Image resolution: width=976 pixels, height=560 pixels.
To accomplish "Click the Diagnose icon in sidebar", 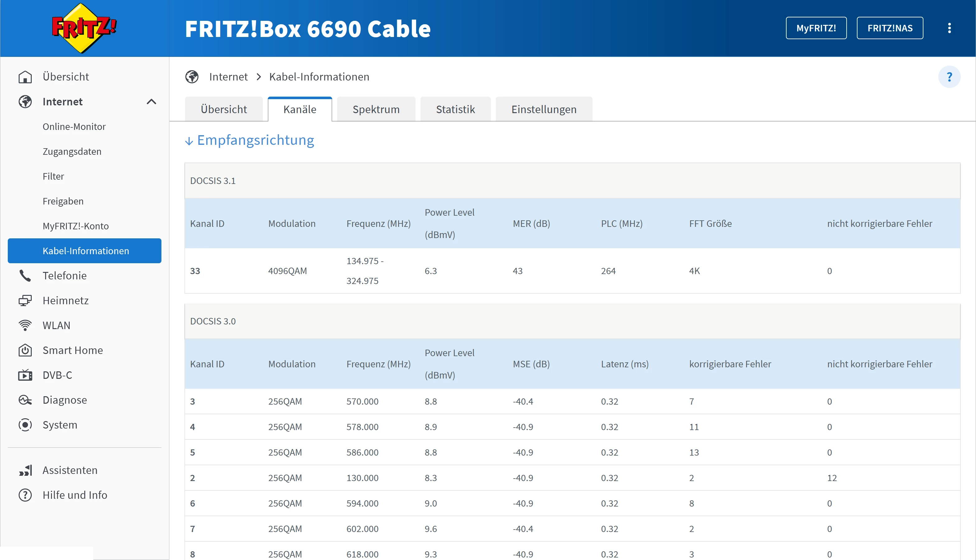I will [25, 400].
